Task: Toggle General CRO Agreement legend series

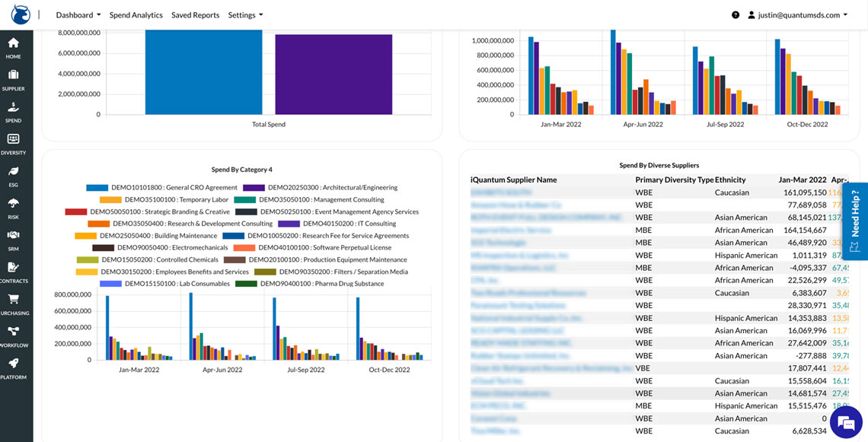Action: tap(174, 187)
